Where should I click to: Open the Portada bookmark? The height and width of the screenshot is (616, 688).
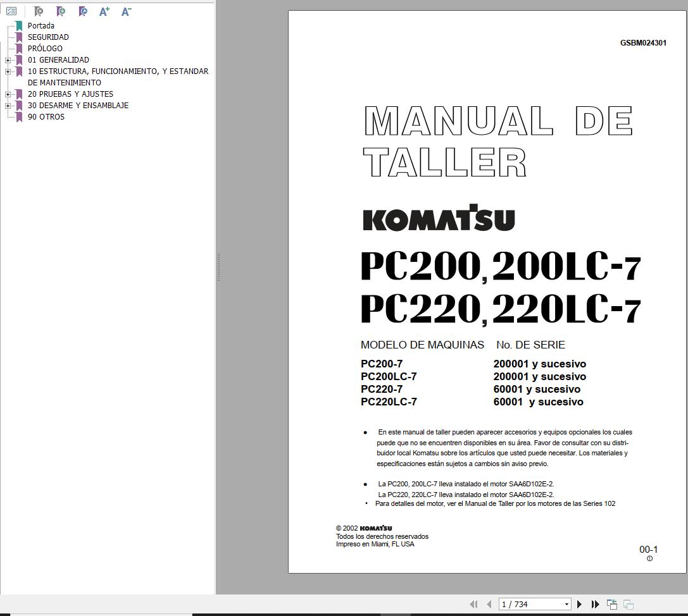[x=41, y=26]
